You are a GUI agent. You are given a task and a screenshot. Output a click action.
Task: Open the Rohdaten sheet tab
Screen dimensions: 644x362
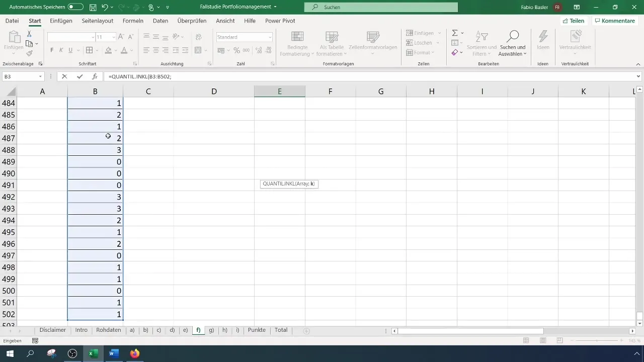[x=108, y=330]
